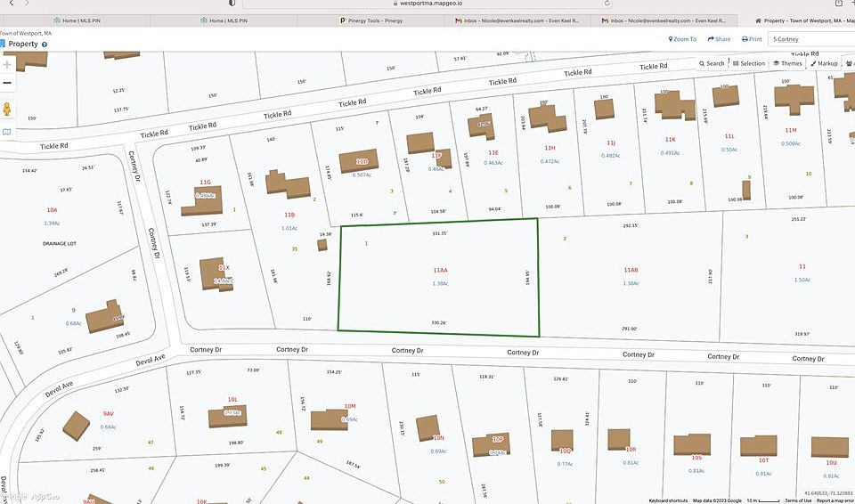855x504 pixels.
Task: Pick the Street View pegman icon
Action: (6, 110)
